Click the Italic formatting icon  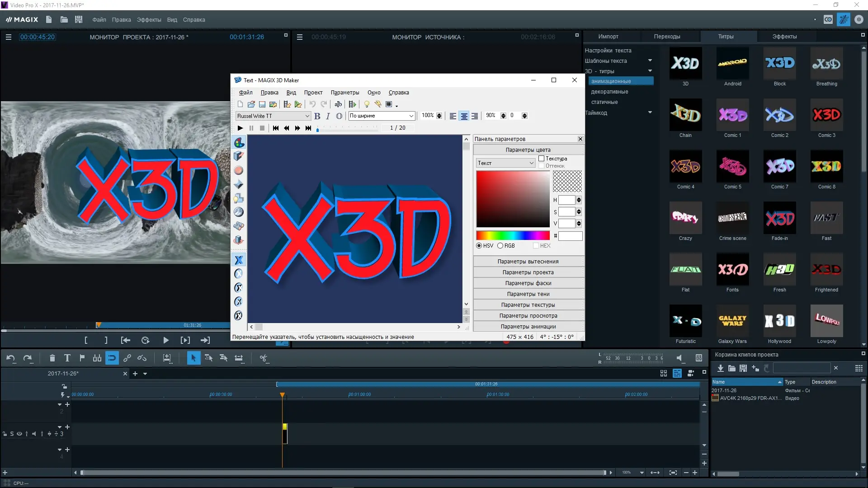click(328, 116)
